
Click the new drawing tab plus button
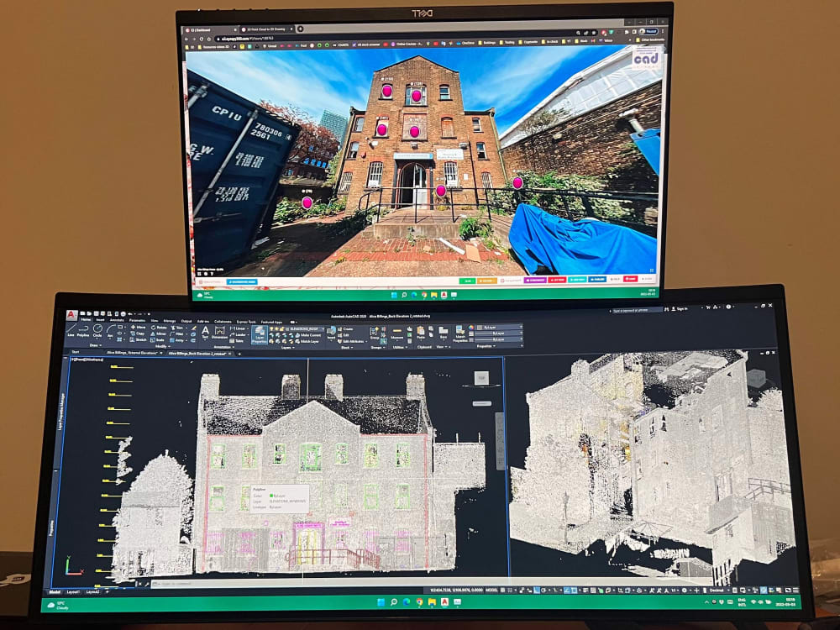point(239,354)
